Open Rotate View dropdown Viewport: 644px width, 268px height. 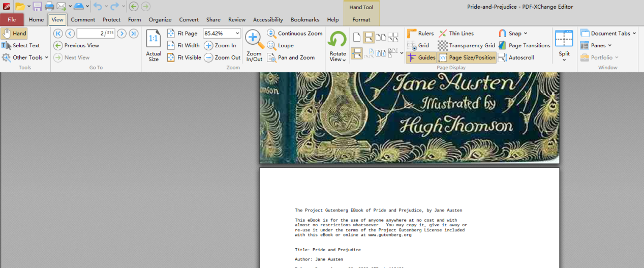click(x=338, y=56)
